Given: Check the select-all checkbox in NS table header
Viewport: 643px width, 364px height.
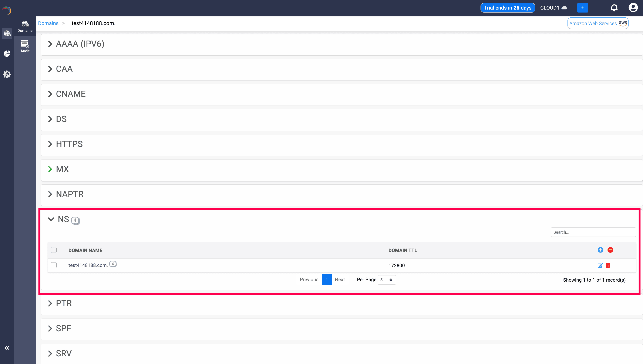Looking at the screenshot, I should [x=54, y=250].
